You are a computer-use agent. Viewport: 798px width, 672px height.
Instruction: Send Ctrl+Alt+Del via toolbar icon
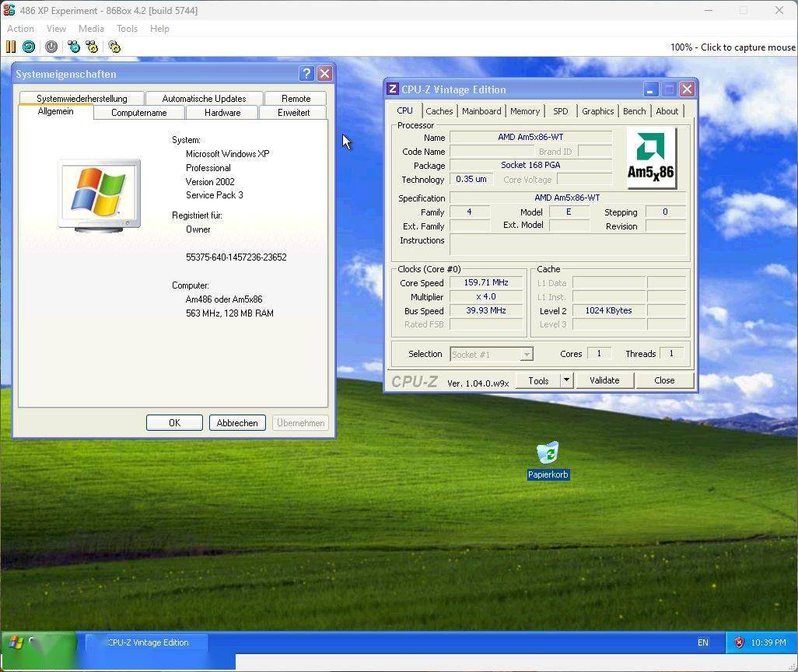pos(74,47)
